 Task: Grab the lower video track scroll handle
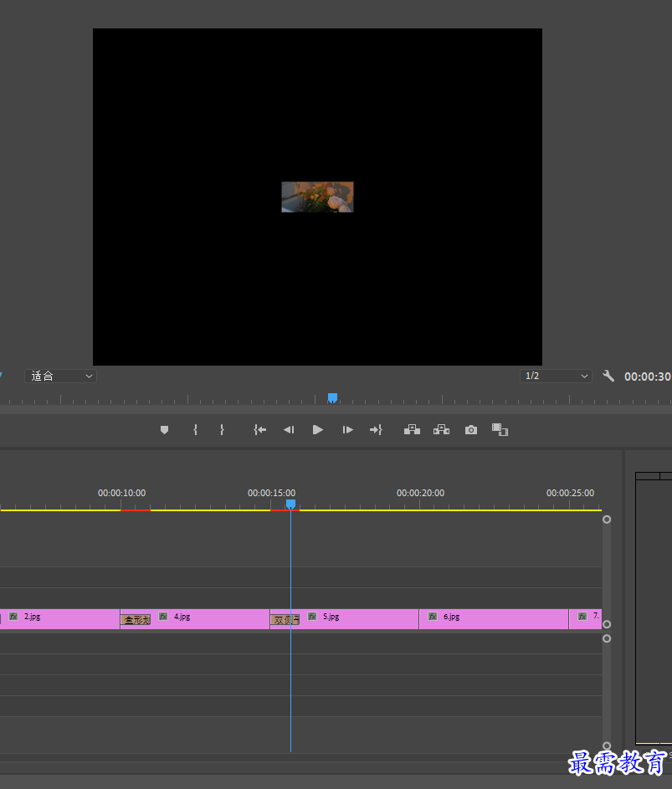(x=607, y=624)
